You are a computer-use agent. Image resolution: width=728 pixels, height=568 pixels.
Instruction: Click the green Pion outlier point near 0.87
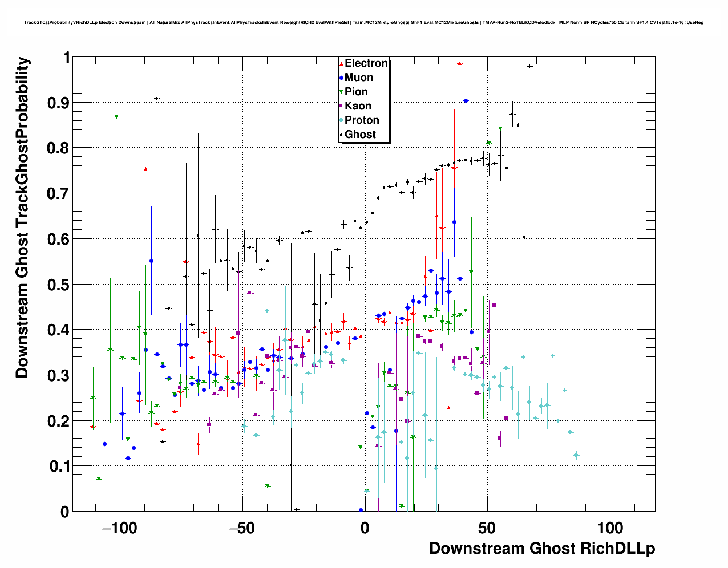pos(116,116)
